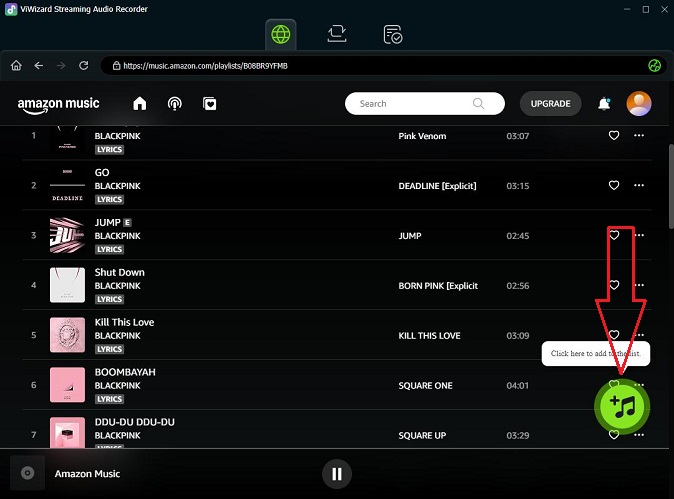Open notifications bell icon
This screenshot has height=499, width=674.
point(604,104)
